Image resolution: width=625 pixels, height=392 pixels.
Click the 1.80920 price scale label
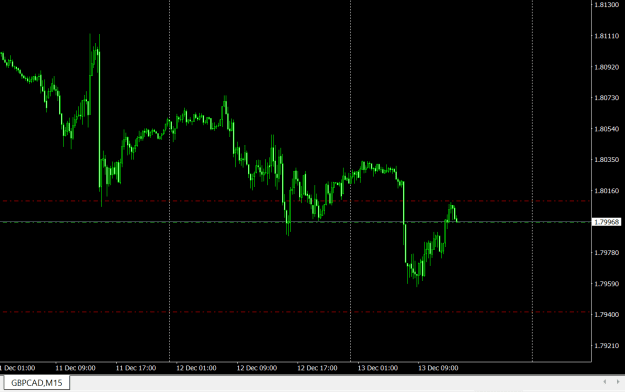[x=607, y=67]
